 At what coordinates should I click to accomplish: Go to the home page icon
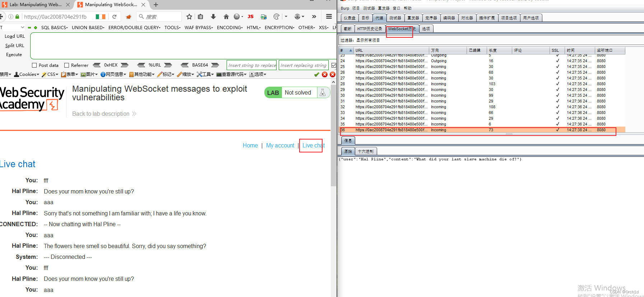[x=226, y=17]
